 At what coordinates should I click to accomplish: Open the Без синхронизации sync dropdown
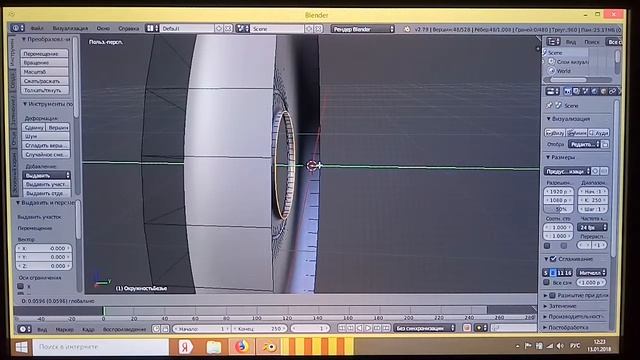point(424,328)
